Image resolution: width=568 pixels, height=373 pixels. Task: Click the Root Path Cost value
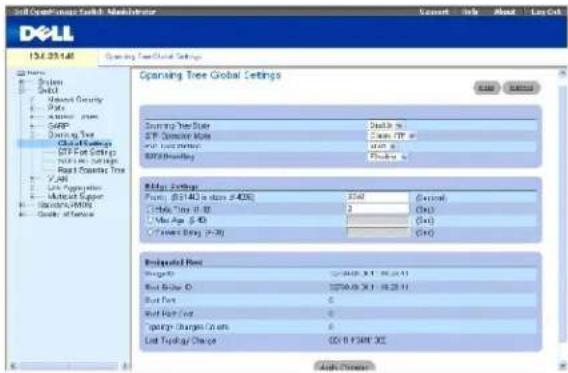331,314
